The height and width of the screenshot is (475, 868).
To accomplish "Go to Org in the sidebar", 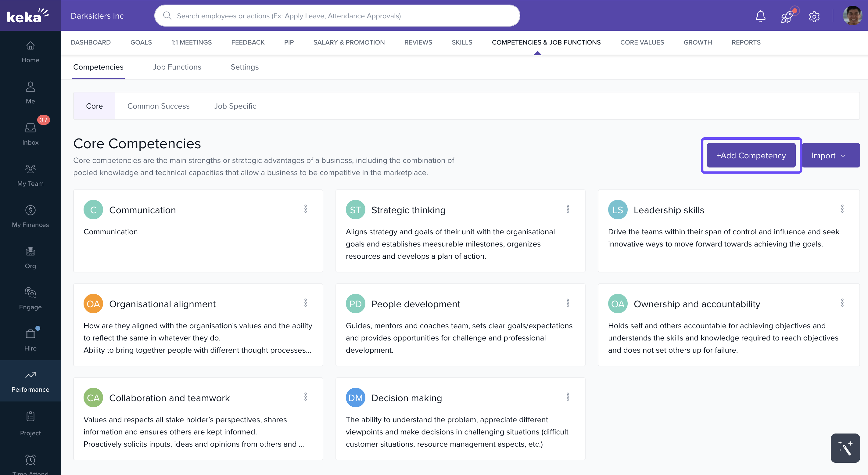I will coord(30,257).
